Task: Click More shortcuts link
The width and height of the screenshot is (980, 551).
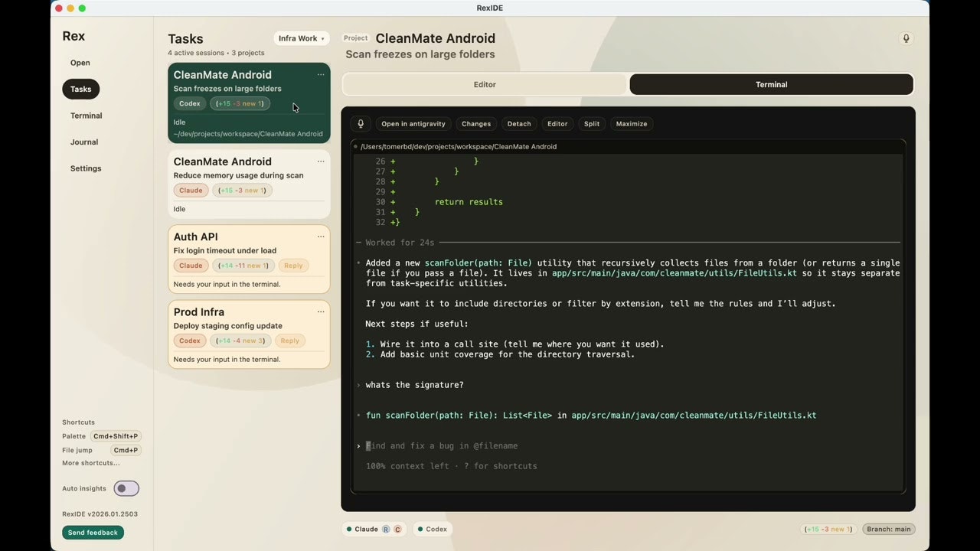Action: click(91, 463)
